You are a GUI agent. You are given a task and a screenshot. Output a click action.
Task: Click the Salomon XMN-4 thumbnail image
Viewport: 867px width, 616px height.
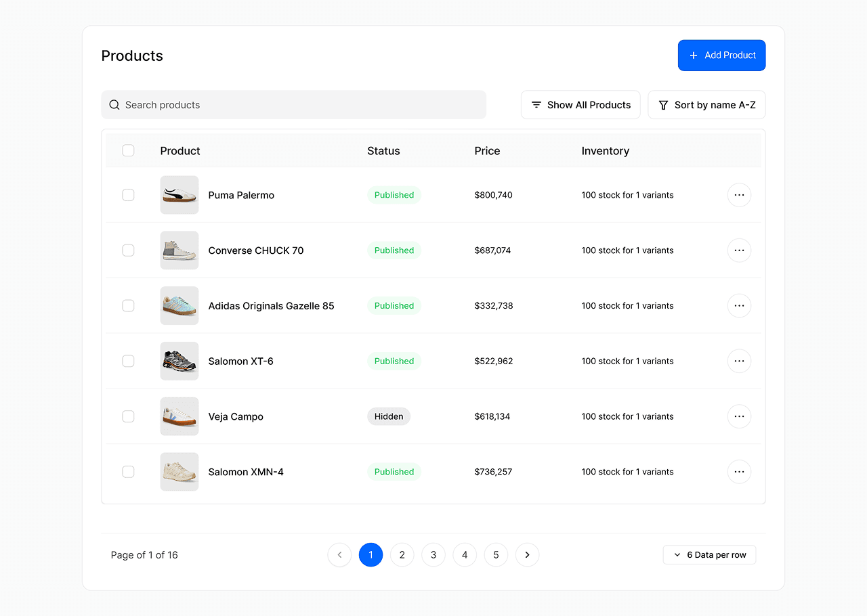(x=179, y=472)
